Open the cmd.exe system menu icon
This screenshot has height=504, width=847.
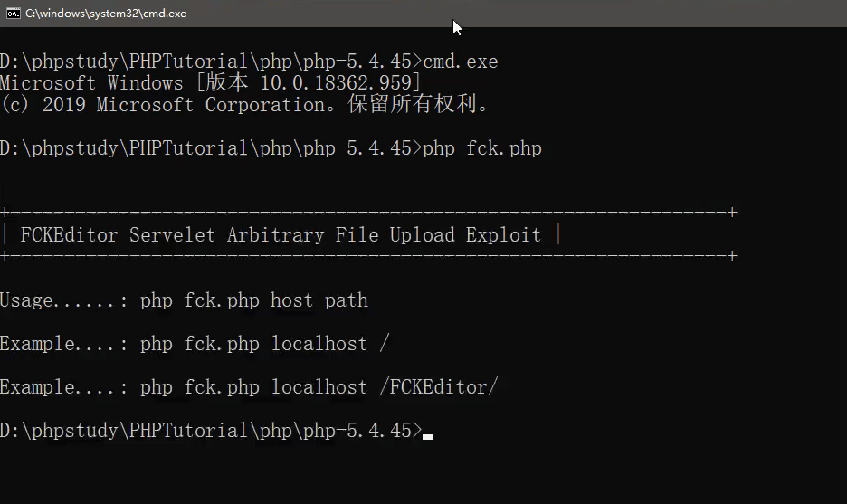[13, 14]
